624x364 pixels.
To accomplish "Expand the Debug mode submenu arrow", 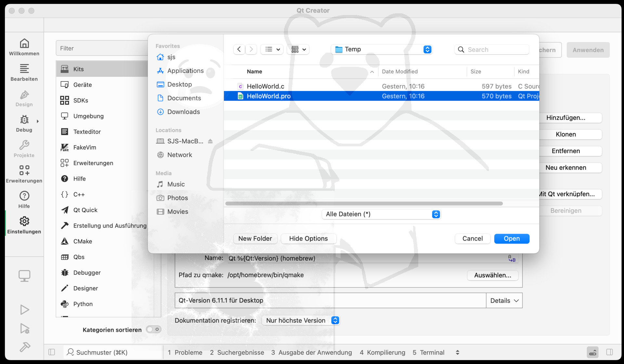I will [x=38, y=121].
